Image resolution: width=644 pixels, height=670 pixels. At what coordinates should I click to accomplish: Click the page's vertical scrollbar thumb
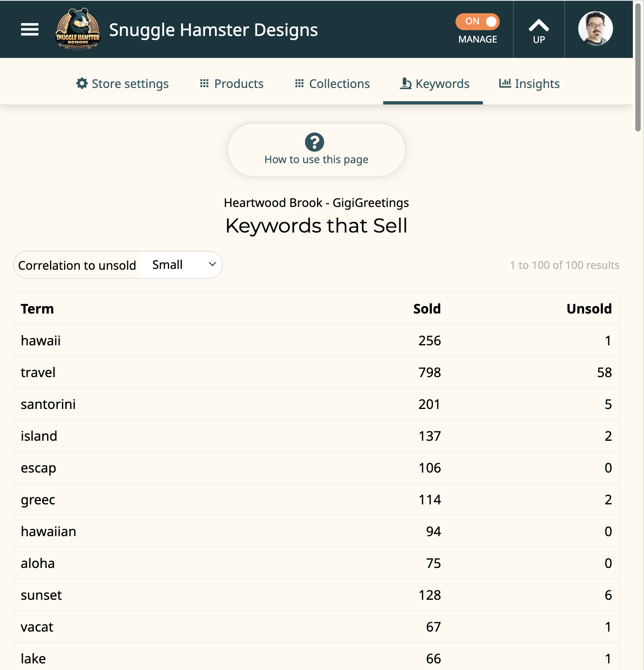[x=638, y=66]
